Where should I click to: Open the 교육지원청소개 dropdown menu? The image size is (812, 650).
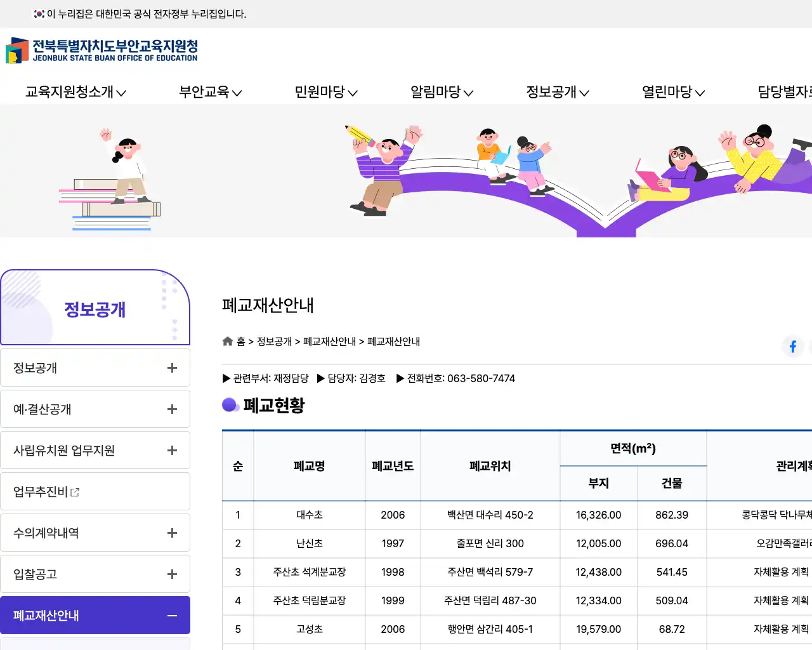pyautogui.click(x=75, y=92)
